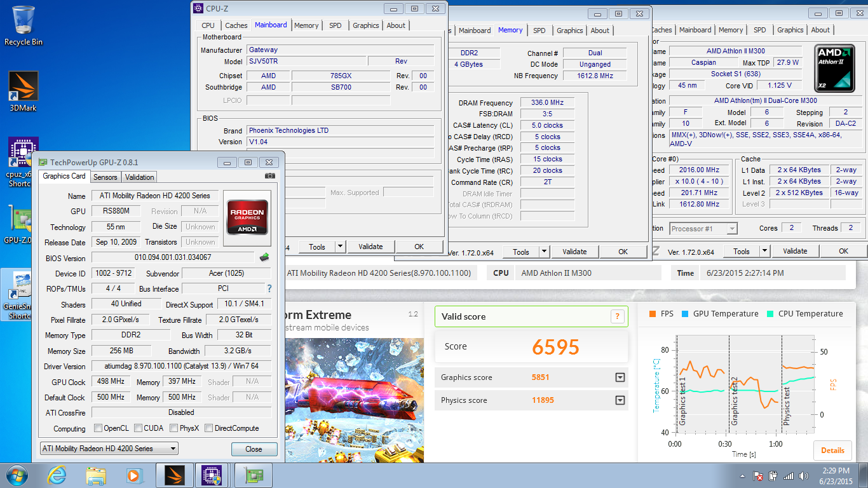Image resolution: width=868 pixels, height=488 pixels.
Task: Open Windows Explorer from the taskbar
Action: coord(96,475)
